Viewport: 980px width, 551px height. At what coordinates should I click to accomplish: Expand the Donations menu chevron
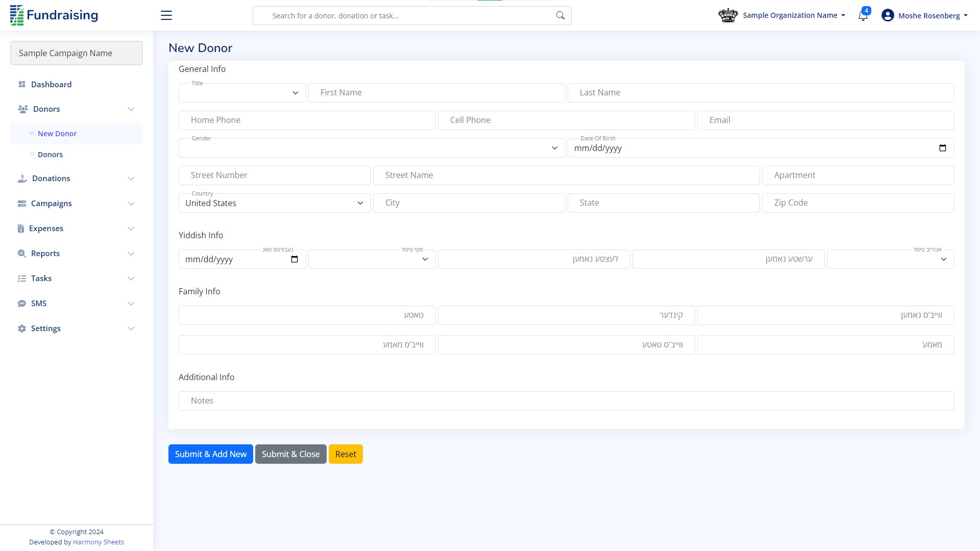(x=131, y=179)
